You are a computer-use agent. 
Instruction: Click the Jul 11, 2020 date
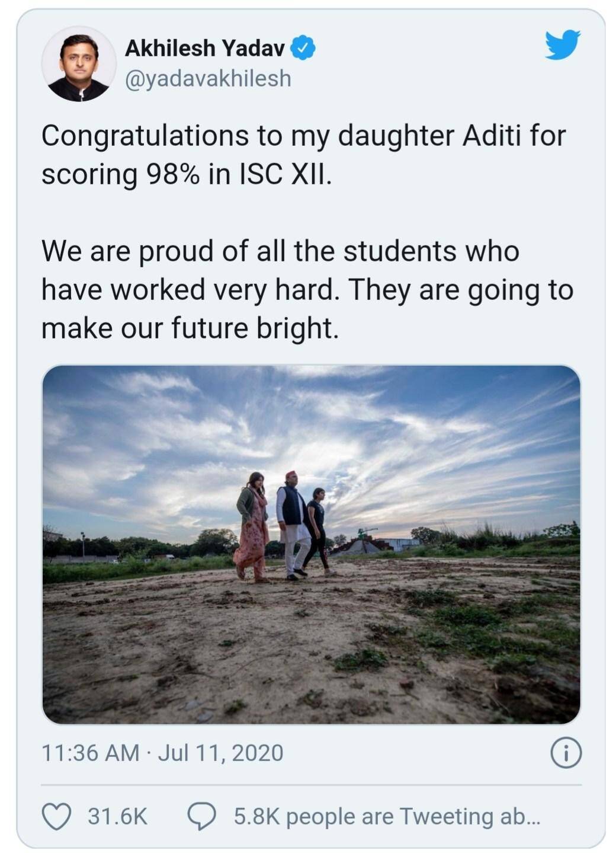[220, 753]
